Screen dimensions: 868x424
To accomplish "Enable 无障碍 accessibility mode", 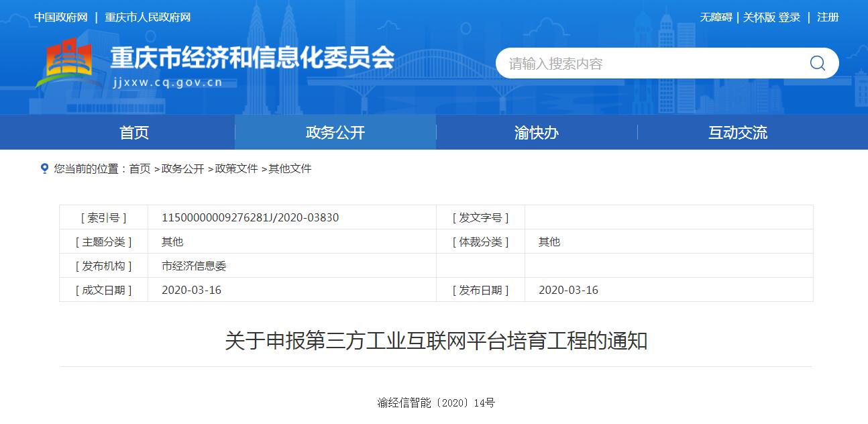I will (716, 17).
